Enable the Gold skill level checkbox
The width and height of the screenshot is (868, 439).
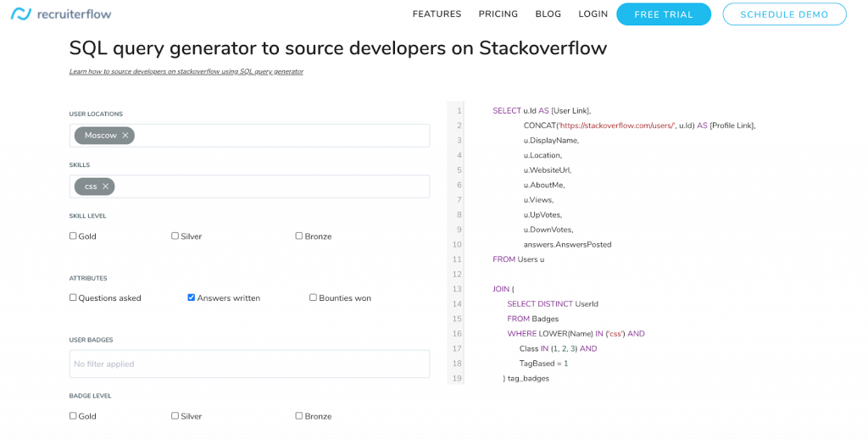point(73,236)
